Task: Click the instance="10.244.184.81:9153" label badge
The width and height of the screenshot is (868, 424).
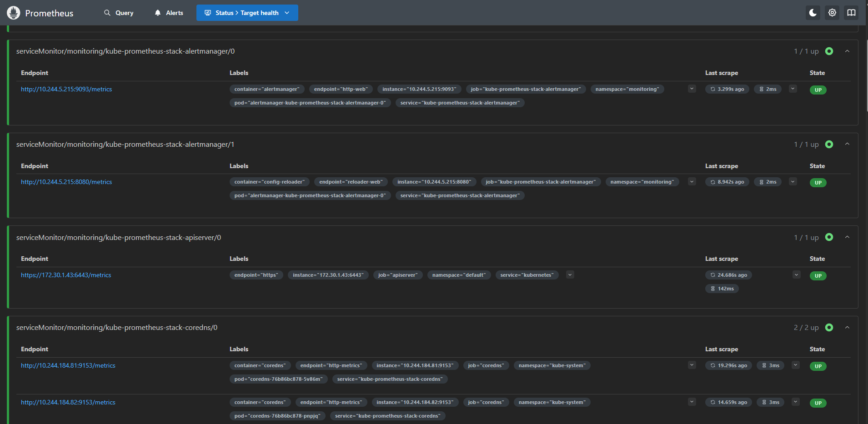Action: 415,365
